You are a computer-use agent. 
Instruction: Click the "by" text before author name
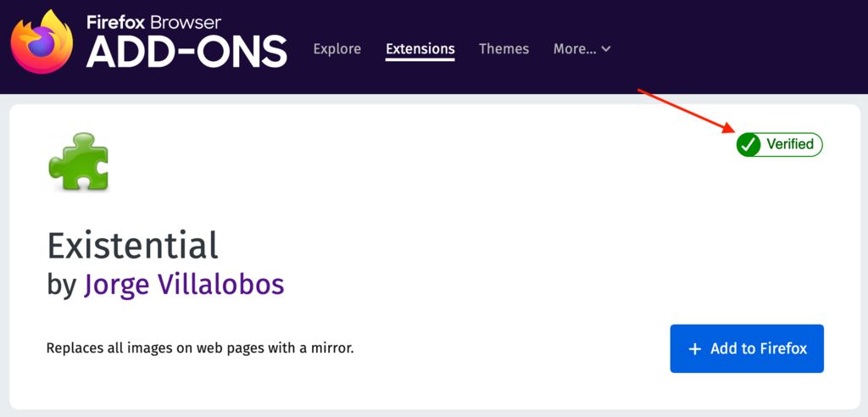point(62,286)
